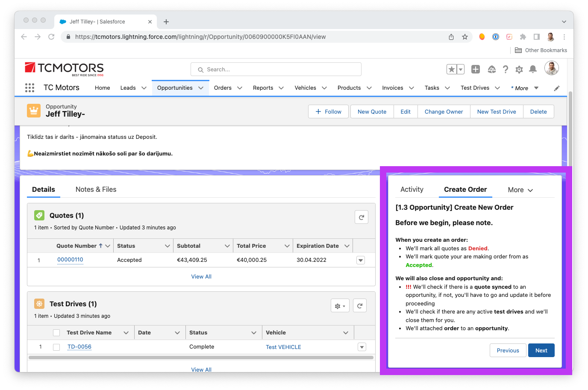Open the Test VEHICLE link

(x=283, y=347)
